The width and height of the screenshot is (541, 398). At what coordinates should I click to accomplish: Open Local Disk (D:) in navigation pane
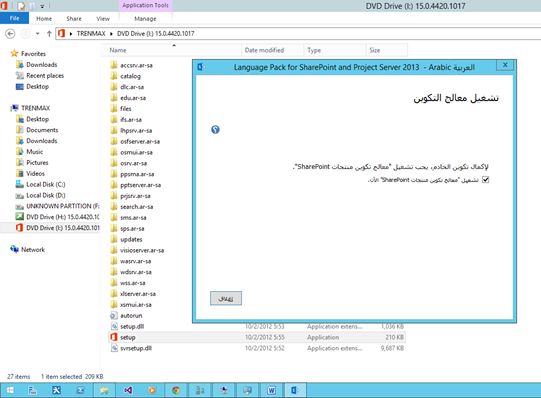[x=46, y=195]
